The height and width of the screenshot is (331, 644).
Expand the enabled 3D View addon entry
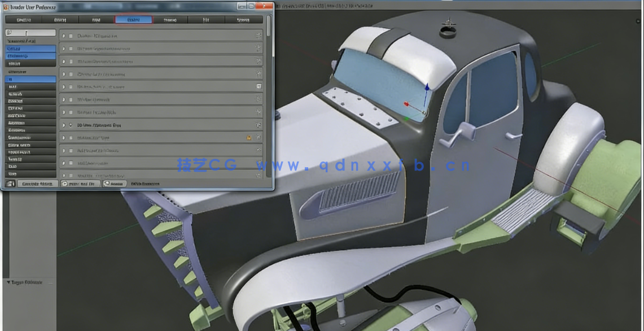64,125
